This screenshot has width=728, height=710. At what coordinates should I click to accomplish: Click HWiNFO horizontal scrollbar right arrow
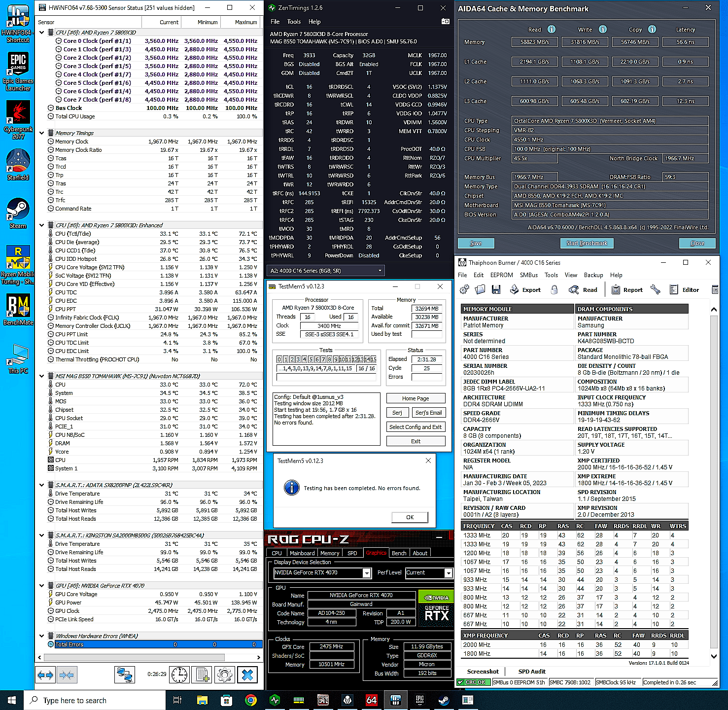[258, 657]
